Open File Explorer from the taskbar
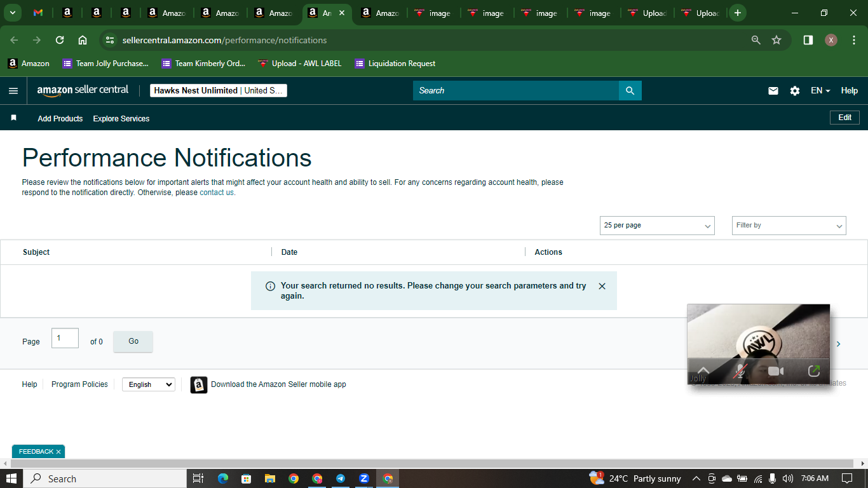Viewport: 868px width, 488px height. point(269,478)
